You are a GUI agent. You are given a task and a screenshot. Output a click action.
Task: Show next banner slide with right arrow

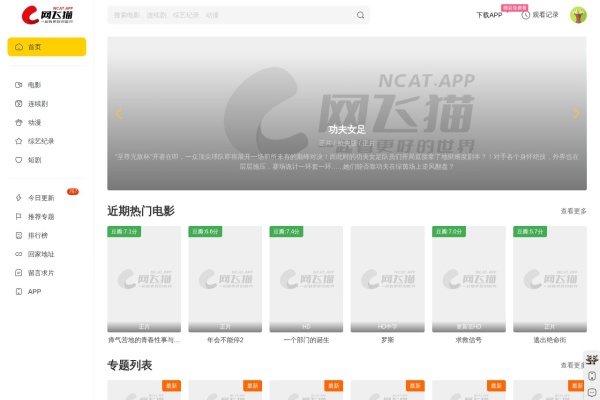[x=576, y=113]
